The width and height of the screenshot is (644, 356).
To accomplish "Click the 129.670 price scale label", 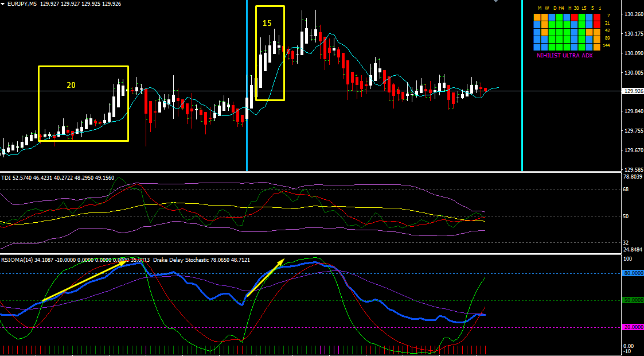I will [634, 150].
